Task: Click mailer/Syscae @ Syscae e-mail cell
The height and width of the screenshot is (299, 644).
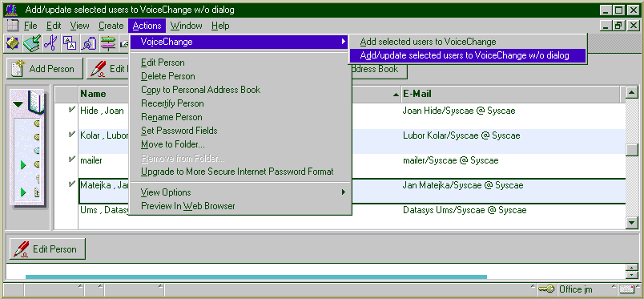Action: 450,160
